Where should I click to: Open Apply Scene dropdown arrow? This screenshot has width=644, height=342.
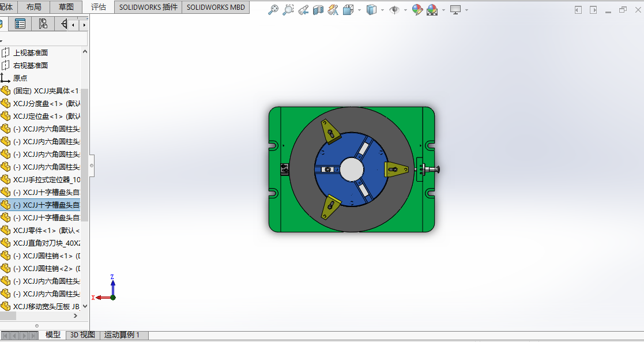tap(443, 10)
